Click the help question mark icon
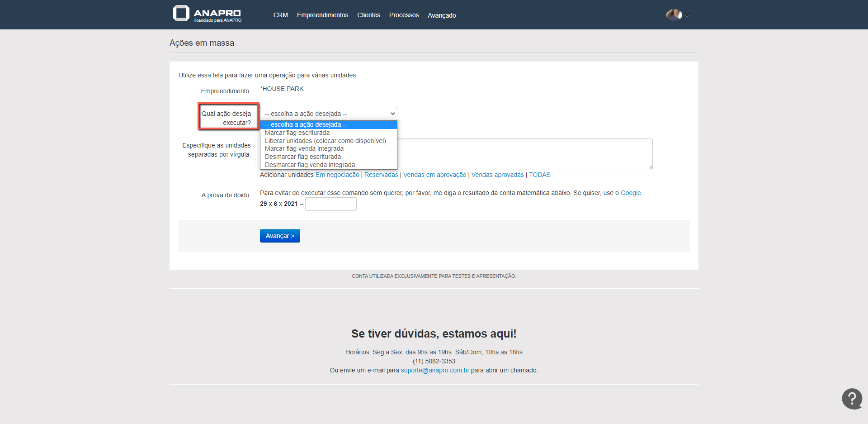 (852, 399)
